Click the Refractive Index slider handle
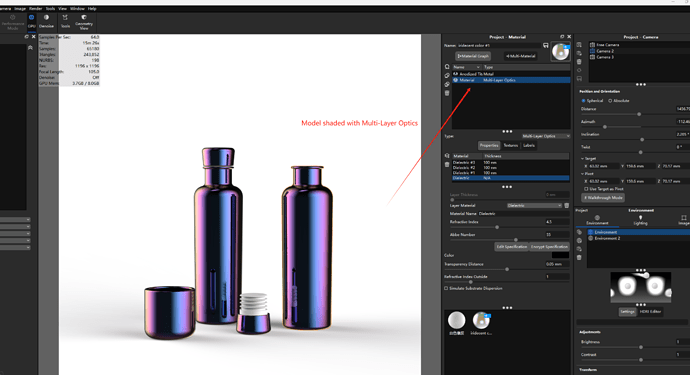This screenshot has height=375, width=690. pos(497,227)
